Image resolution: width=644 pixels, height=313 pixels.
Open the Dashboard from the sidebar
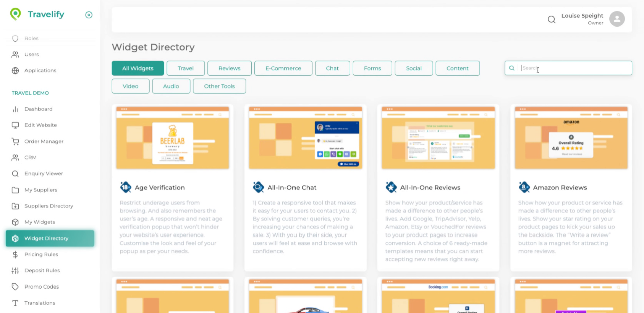[x=38, y=109]
